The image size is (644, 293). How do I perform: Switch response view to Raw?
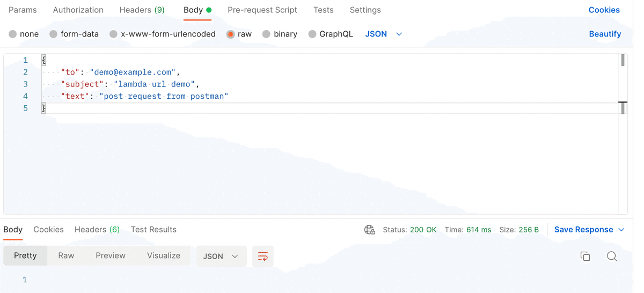(x=66, y=255)
